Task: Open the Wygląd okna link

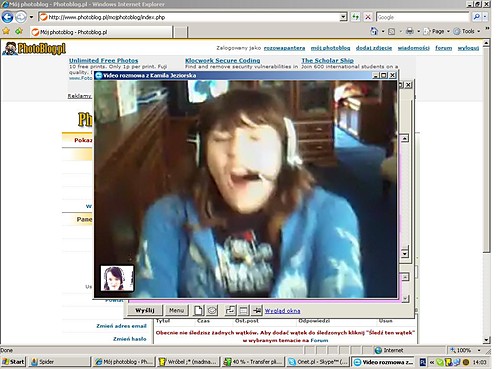Action: pos(282,311)
